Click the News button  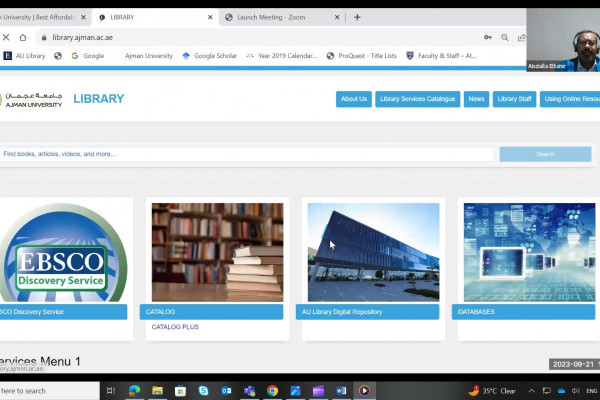(477, 99)
